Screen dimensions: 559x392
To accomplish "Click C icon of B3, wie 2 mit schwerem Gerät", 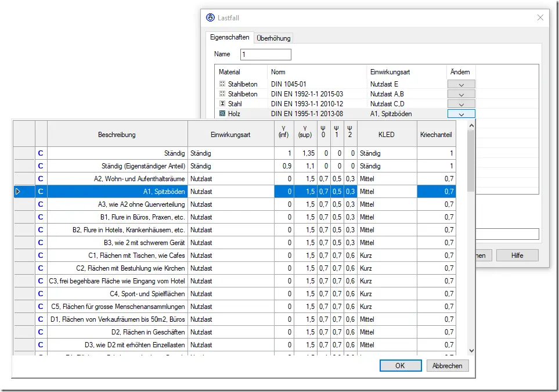I will (x=41, y=243).
